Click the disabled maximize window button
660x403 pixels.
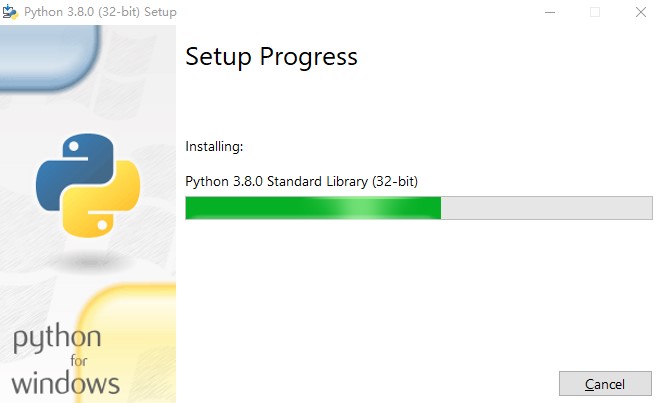click(x=595, y=12)
